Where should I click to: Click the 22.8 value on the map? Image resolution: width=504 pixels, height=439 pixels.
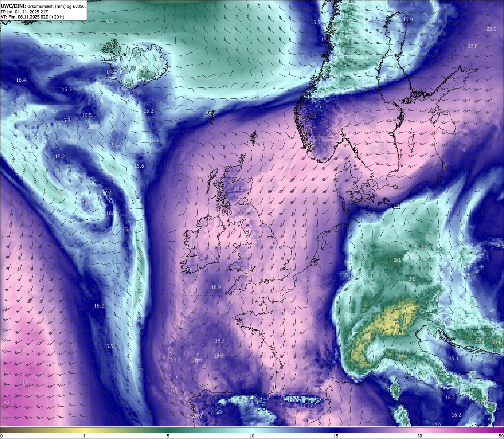tap(472, 46)
